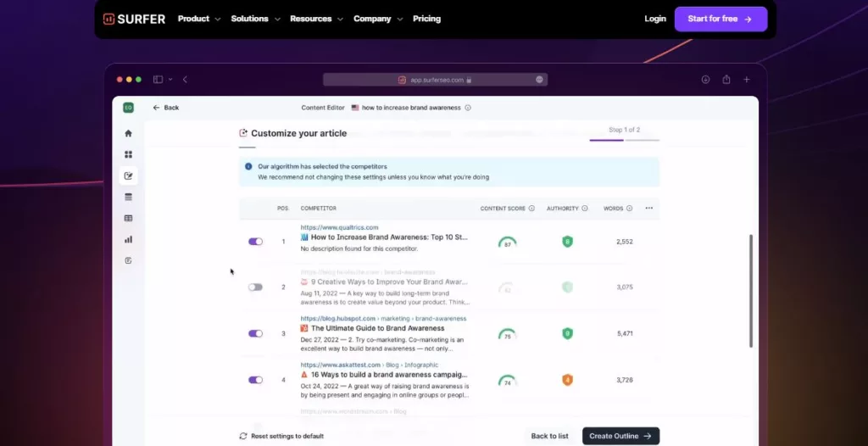Image resolution: width=868 pixels, height=446 pixels.
Task: Open 16 Ways to build a brand awareness article
Action: click(x=389, y=375)
